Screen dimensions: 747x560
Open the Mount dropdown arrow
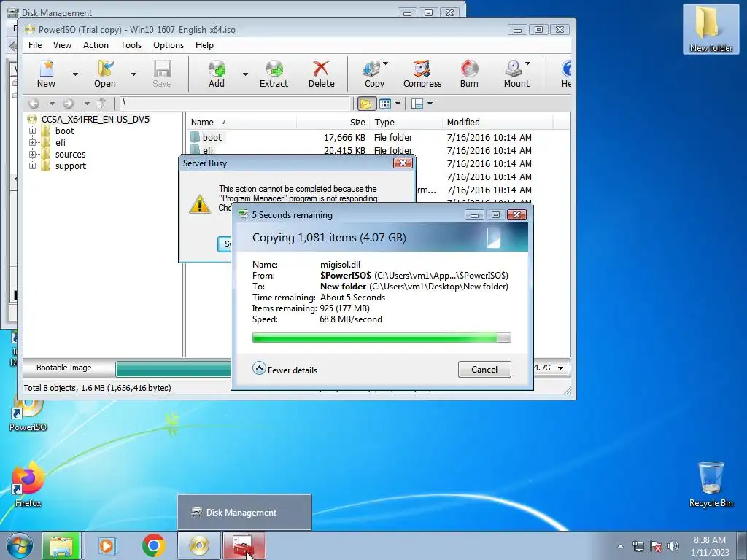pos(528,63)
